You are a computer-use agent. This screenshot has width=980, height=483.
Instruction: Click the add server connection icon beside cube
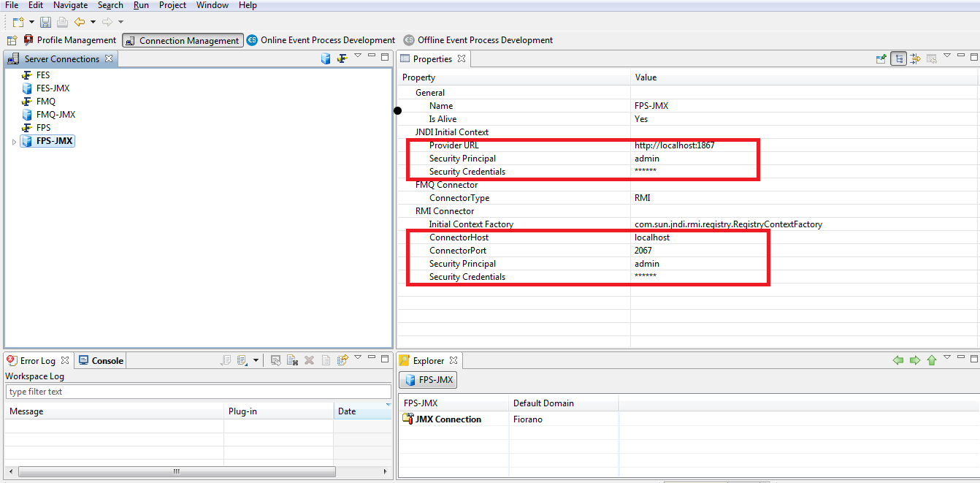(341, 59)
